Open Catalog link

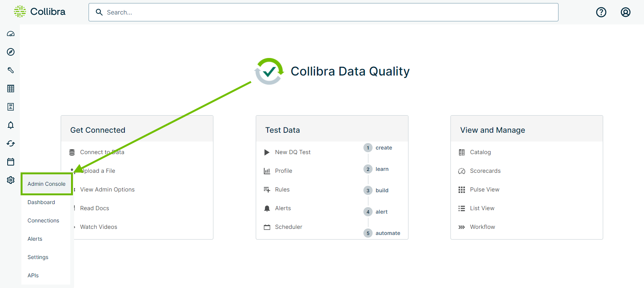tap(480, 152)
